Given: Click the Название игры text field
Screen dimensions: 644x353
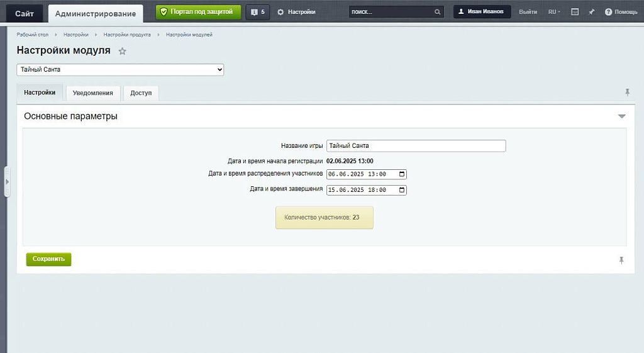Looking at the screenshot, I should pos(416,146).
